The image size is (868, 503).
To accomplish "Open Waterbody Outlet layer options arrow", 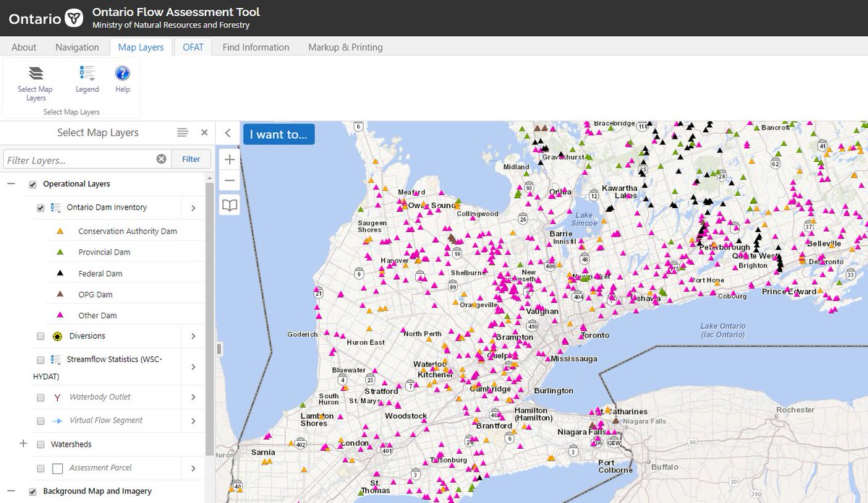I will 193,397.
